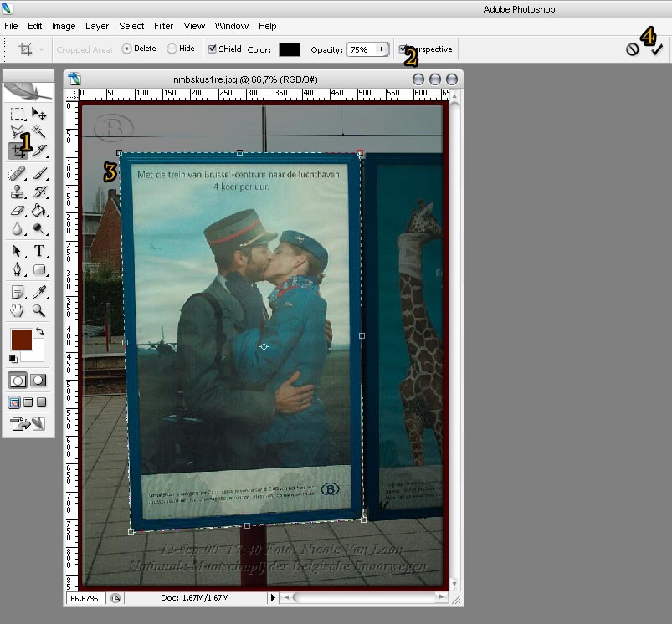Click the horizontal scrollbar right arrow

point(441,596)
